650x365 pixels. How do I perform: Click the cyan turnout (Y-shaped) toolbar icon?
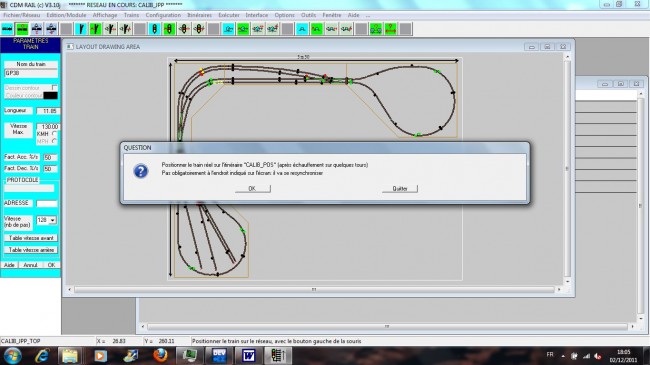pos(81,29)
